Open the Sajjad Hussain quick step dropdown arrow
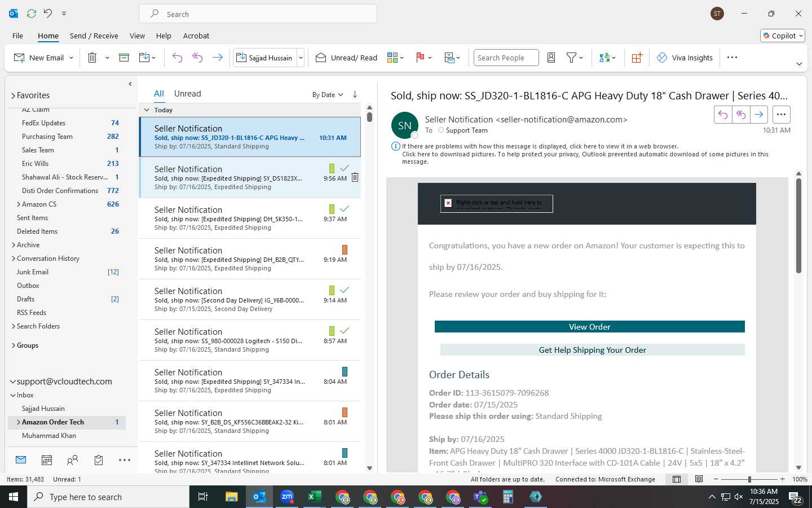This screenshot has width=812, height=508. (x=301, y=58)
